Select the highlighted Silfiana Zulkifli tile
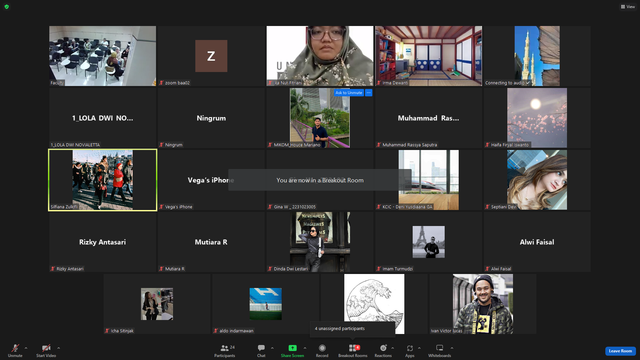640x360 pixels. coord(102,180)
